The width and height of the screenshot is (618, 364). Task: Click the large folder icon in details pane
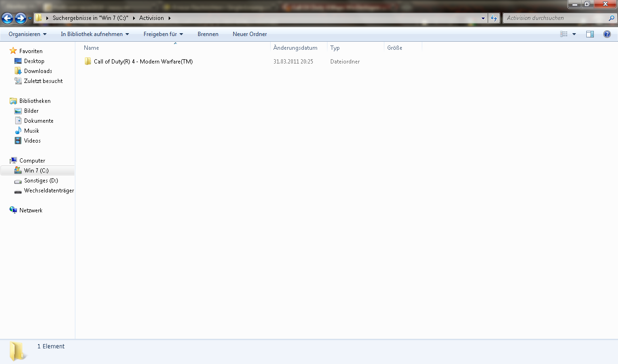pos(18,351)
